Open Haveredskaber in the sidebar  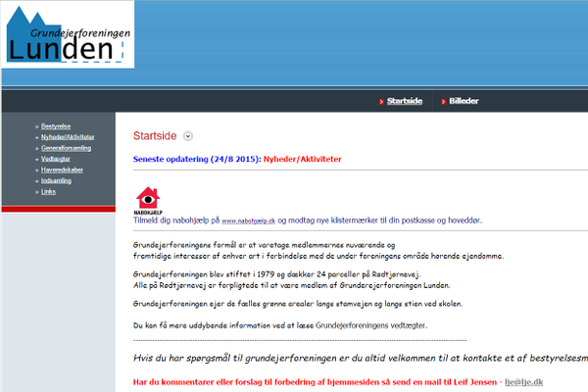[63, 170]
